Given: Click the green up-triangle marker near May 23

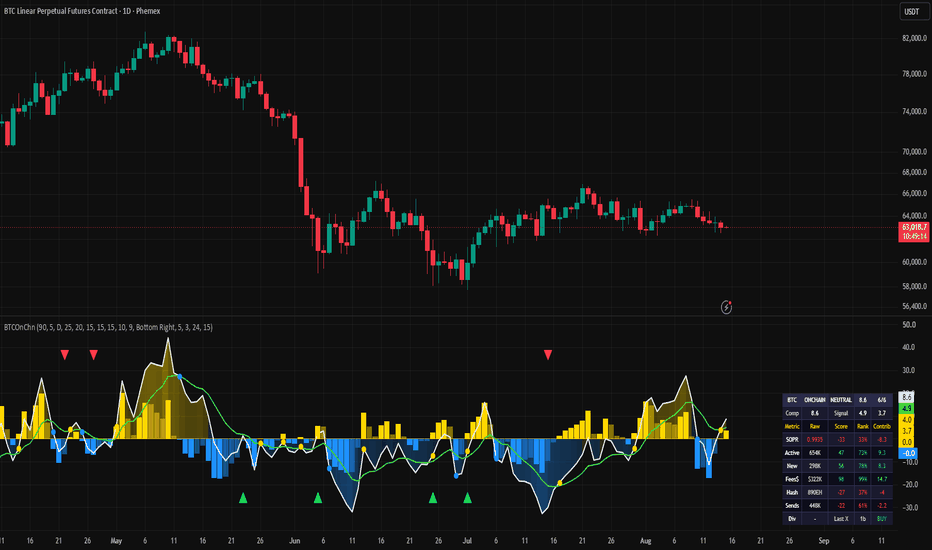Looking at the screenshot, I should [243, 498].
